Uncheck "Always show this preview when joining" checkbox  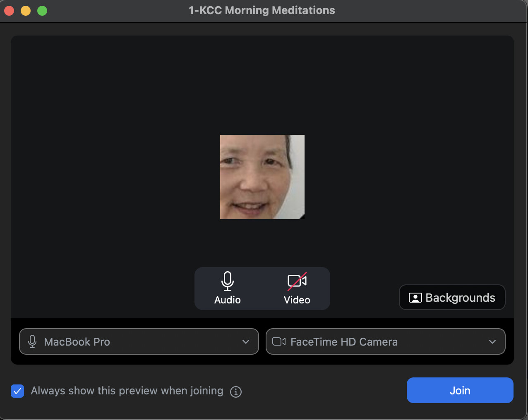pyautogui.click(x=17, y=391)
